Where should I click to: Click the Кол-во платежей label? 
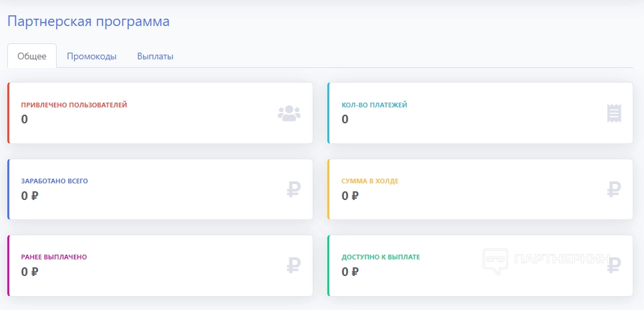click(x=374, y=105)
